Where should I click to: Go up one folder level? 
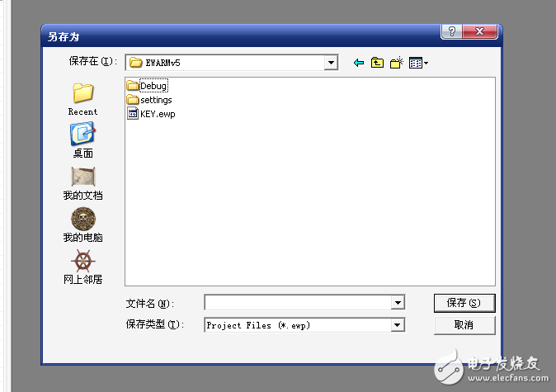377,63
